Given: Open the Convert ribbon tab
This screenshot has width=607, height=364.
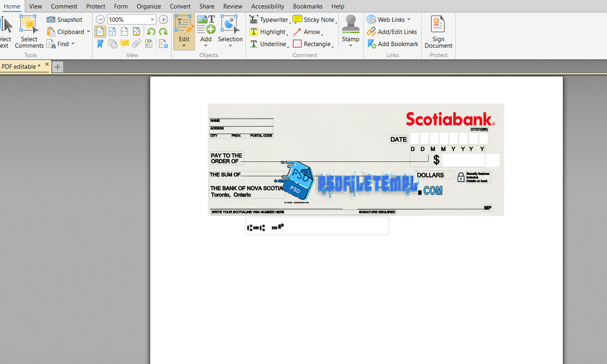Looking at the screenshot, I should point(180,6).
